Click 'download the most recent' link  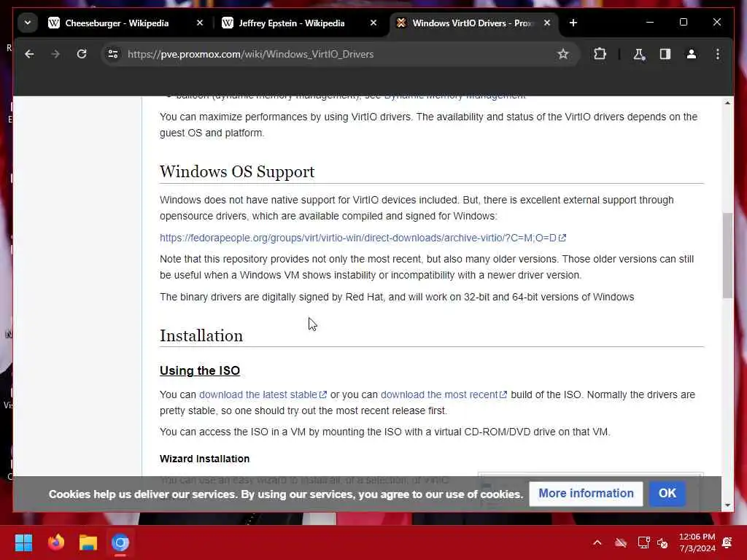coord(444,394)
